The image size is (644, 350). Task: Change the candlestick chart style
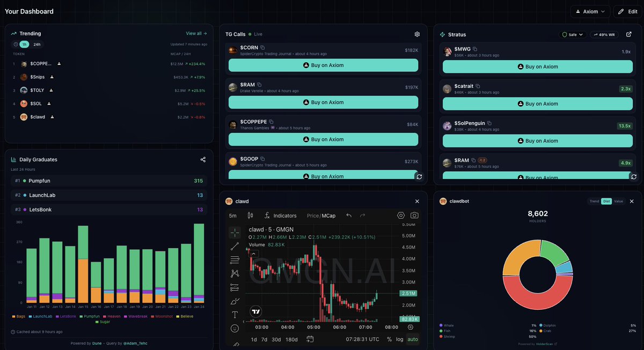[250, 215]
